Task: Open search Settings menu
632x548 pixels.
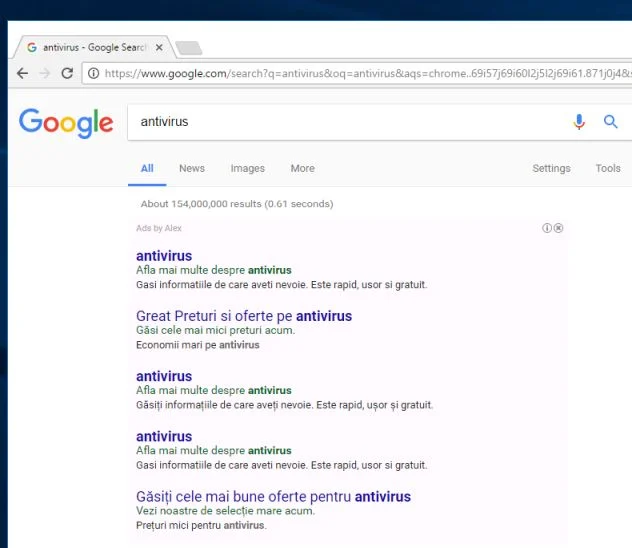Action: 551,168
